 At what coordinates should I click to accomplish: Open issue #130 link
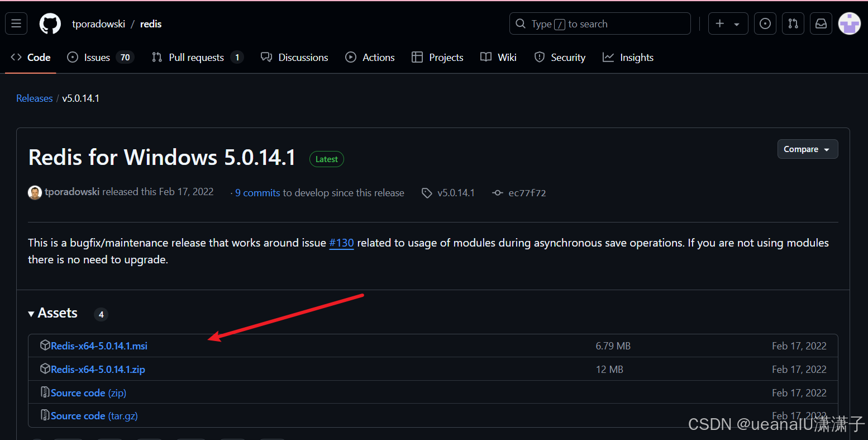(341, 243)
